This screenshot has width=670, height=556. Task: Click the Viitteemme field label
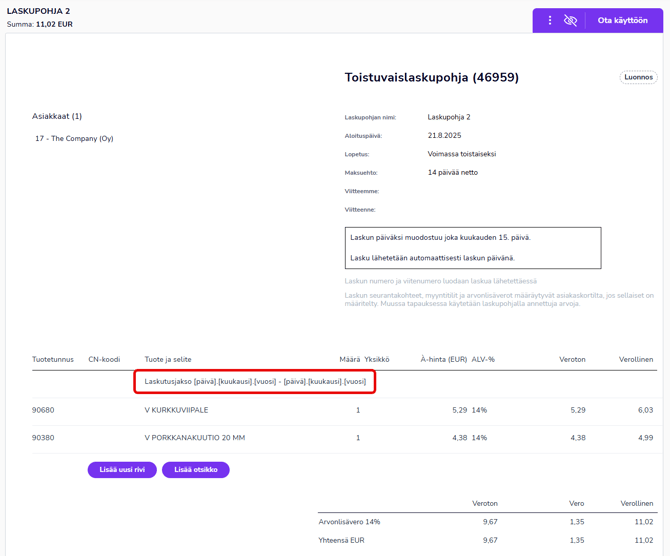361,191
